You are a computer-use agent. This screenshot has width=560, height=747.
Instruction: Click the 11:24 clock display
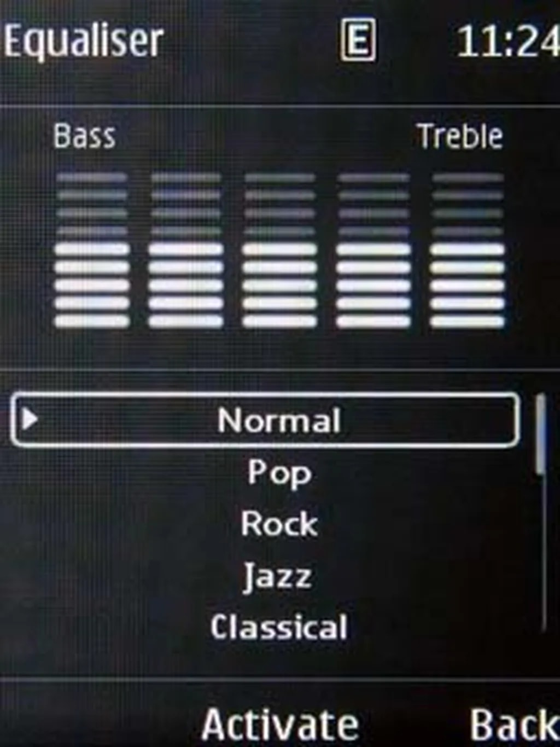click(508, 41)
